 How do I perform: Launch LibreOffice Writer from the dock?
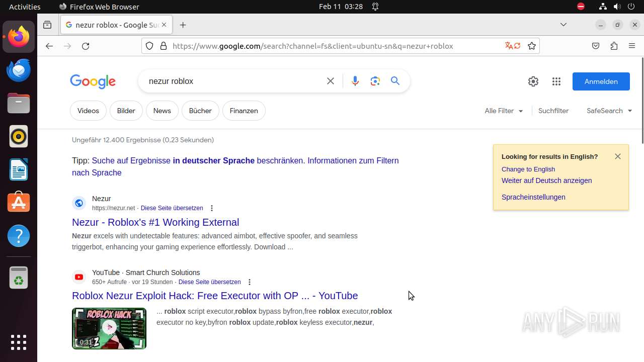(x=19, y=169)
